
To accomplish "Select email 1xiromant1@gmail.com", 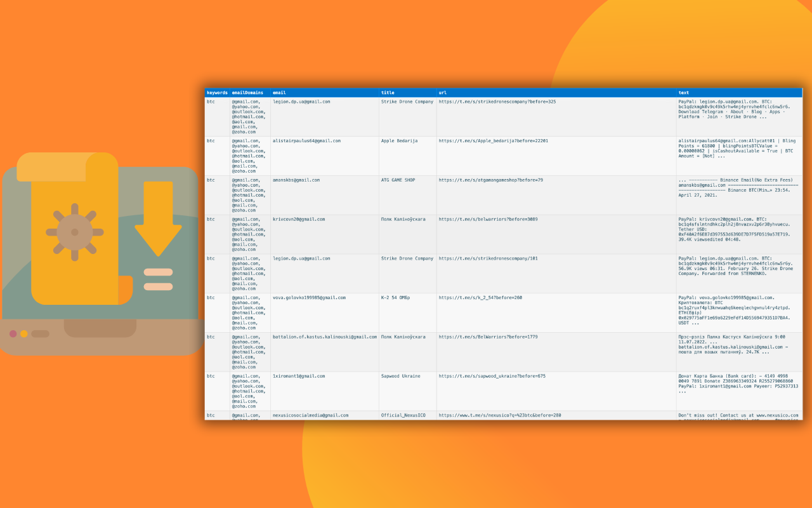I will [x=299, y=377].
